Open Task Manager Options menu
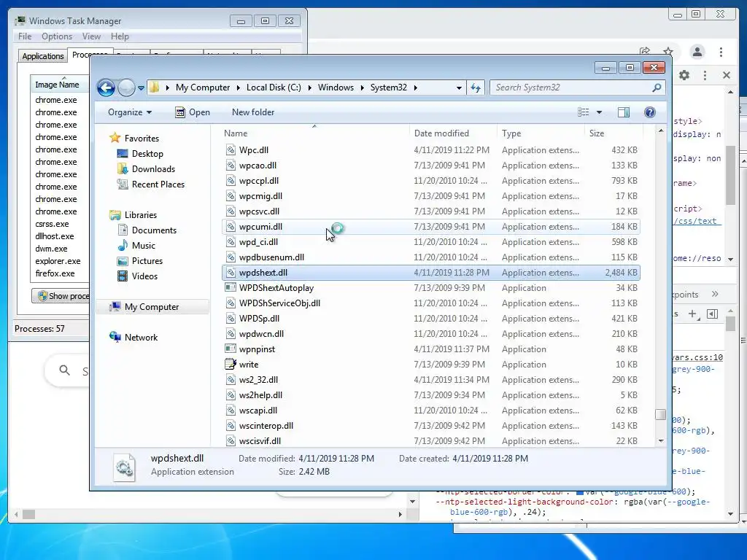Image resolution: width=747 pixels, height=560 pixels. click(x=57, y=36)
